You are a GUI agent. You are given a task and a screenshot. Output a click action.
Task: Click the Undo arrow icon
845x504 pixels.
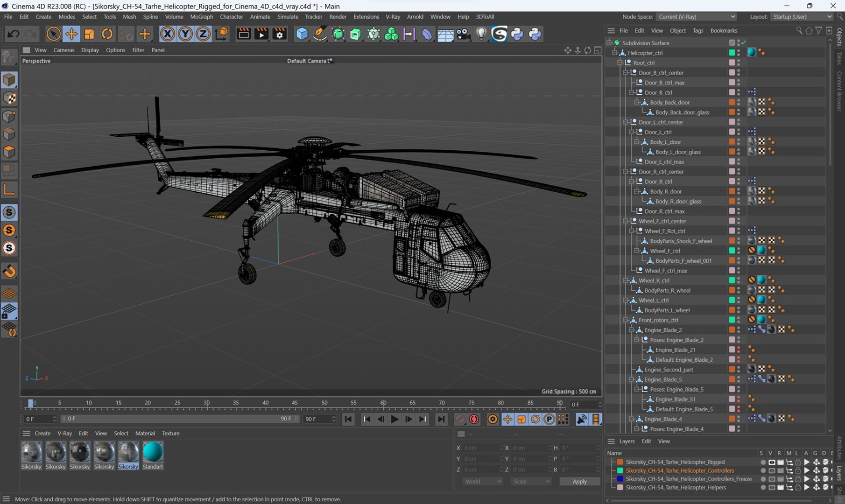pyautogui.click(x=13, y=34)
